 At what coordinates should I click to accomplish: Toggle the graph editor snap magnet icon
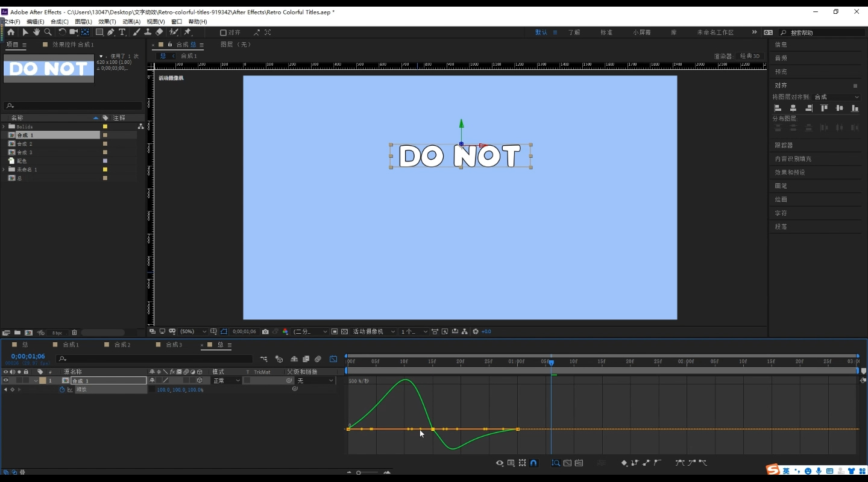click(533, 463)
